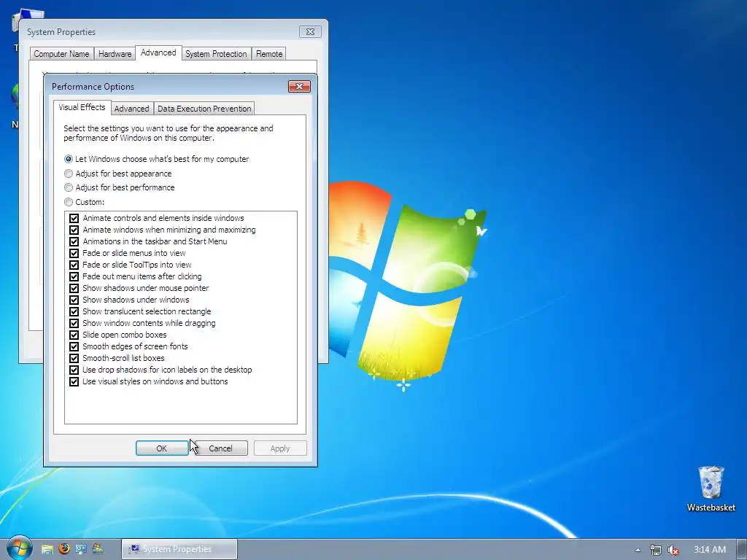
Task: Click the Performance Options title bar
Action: pyautogui.click(x=167, y=86)
